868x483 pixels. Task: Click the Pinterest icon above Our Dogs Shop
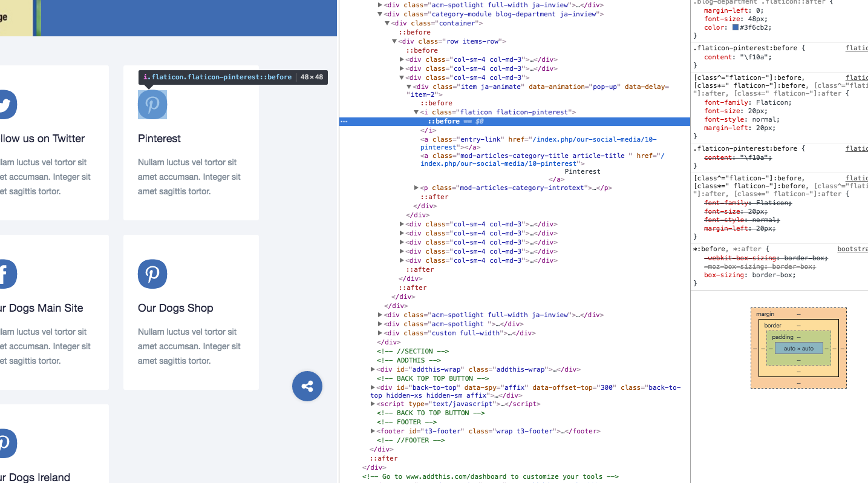point(152,274)
